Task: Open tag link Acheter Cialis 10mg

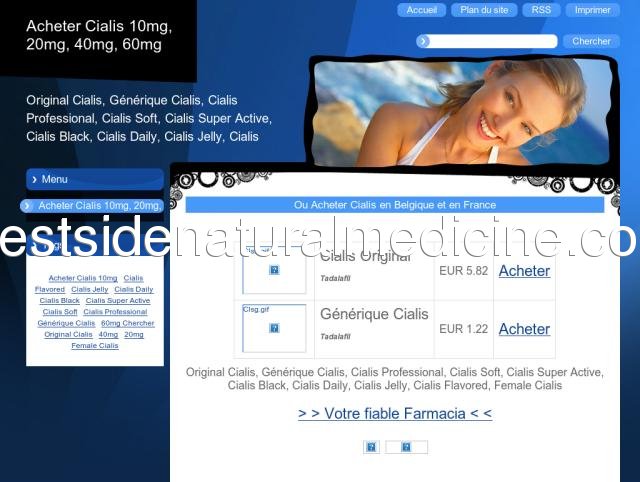Action: click(x=83, y=278)
